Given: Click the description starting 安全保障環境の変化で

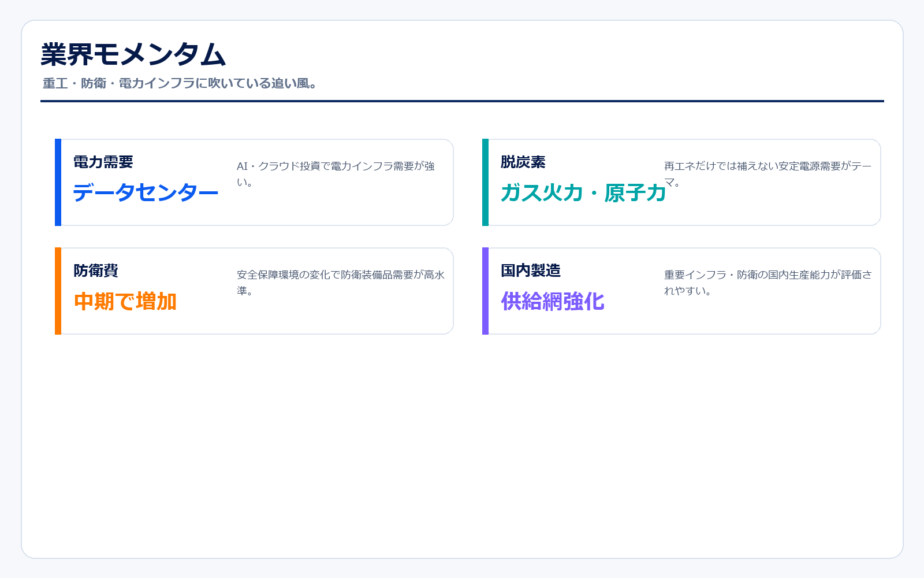Looking at the screenshot, I should [x=341, y=283].
